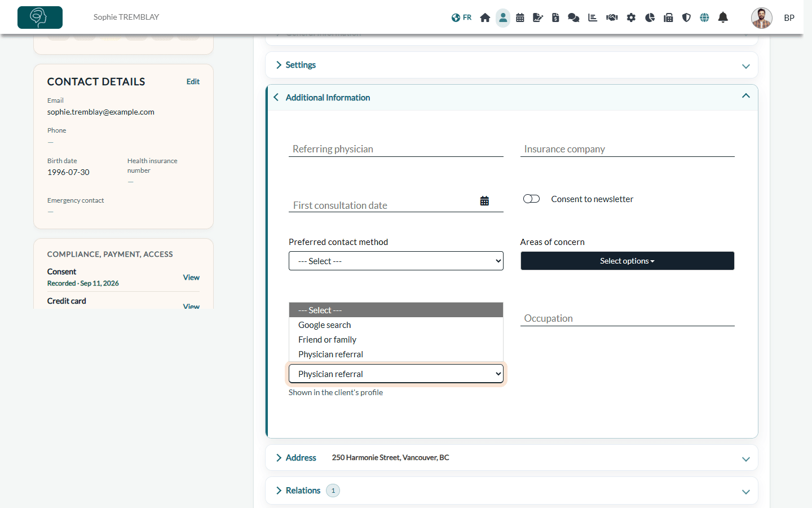This screenshot has width=812, height=508.
Task: Expand the Settings section
Action: coord(511,65)
